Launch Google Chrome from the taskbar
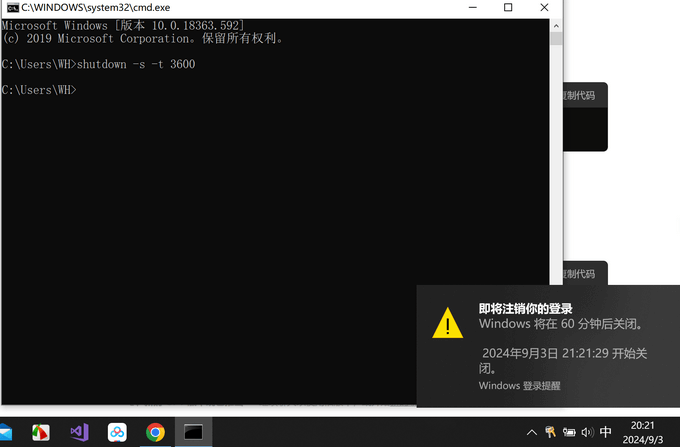This screenshot has width=680, height=447. pyautogui.click(x=155, y=432)
